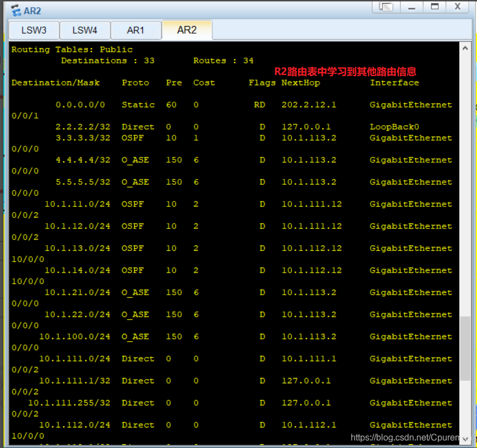Click the restore-down icon in title bar
The image size is (477, 448).
tap(386, 7)
